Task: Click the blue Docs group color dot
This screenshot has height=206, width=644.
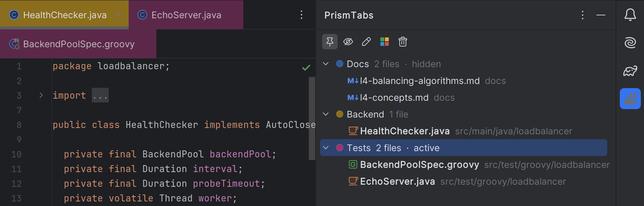Action: [x=339, y=64]
